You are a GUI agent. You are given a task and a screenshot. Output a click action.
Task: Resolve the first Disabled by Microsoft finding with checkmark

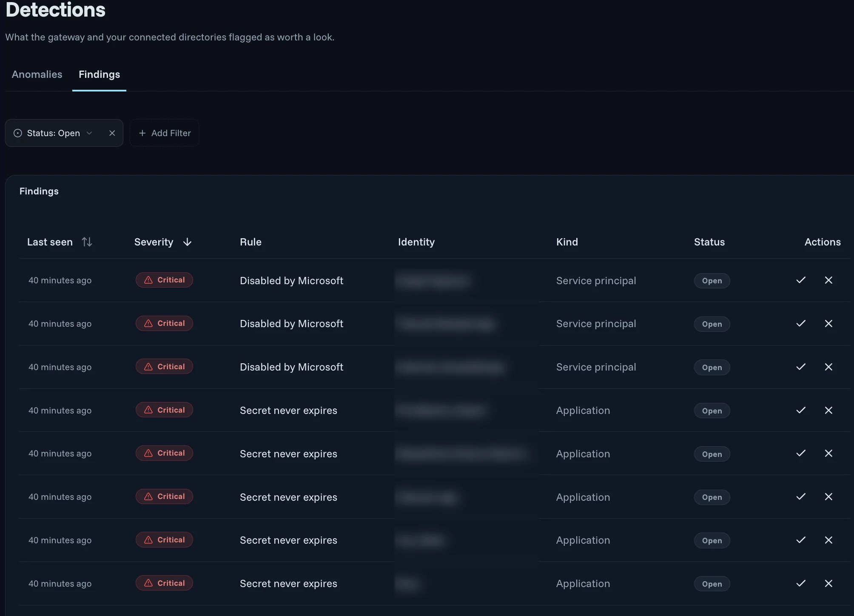pos(801,280)
